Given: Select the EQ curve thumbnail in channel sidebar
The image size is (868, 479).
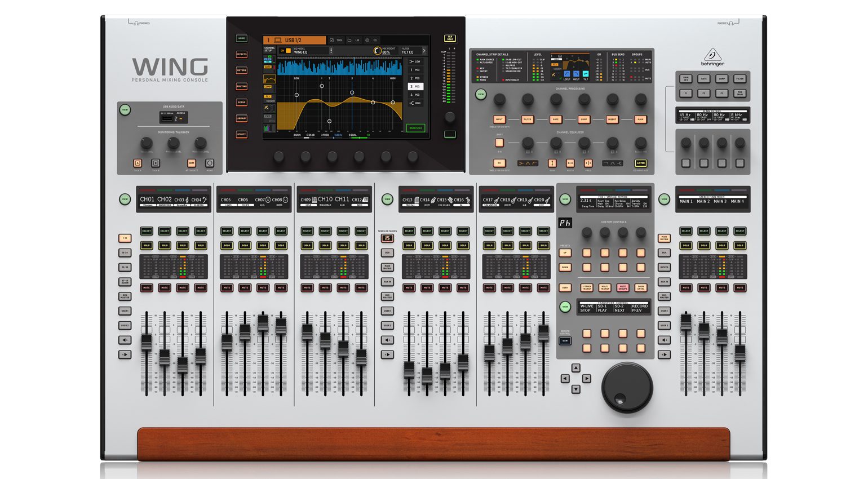Looking at the screenshot, I should (x=269, y=79).
